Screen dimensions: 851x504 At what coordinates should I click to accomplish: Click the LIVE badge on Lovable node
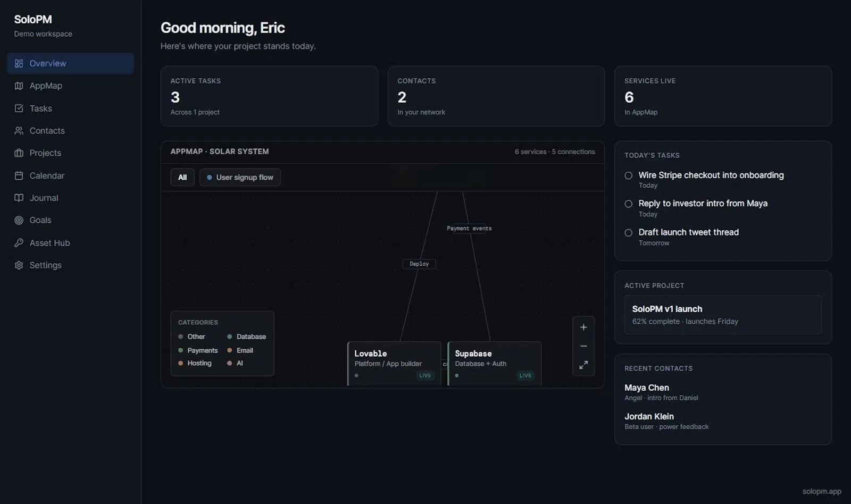coord(425,375)
